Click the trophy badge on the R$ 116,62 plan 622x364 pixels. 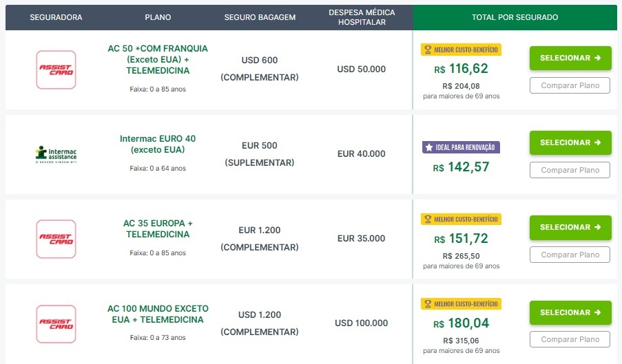pos(461,50)
